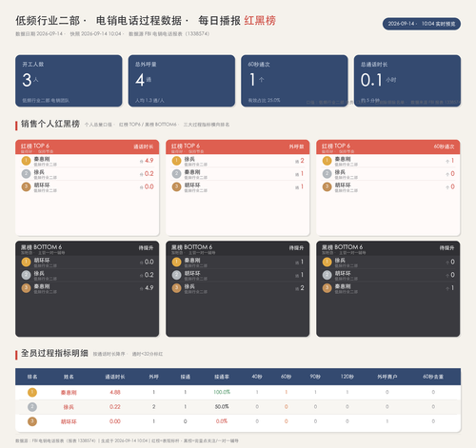Click the red 红黑榜 title text

tap(260, 21)
